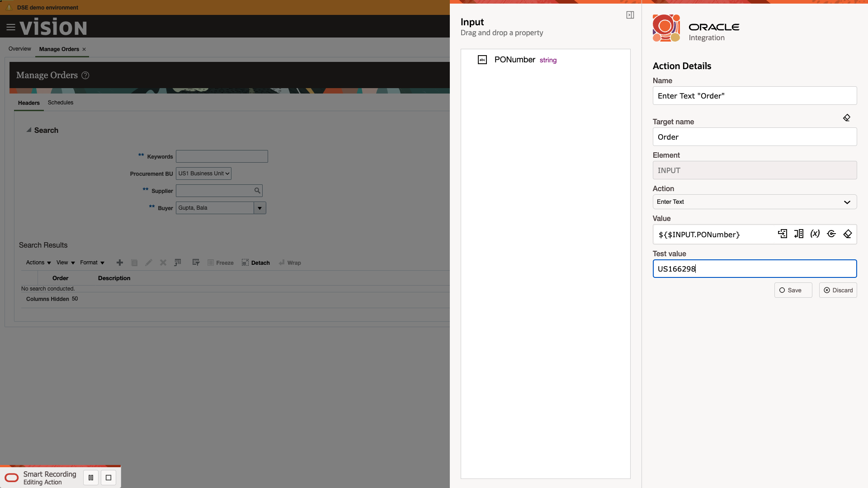Viewport: 868px width, 488px height.
Task: Click the Supplier search magnifier icon
Action: pyautogui.click(x=258, y=190)
